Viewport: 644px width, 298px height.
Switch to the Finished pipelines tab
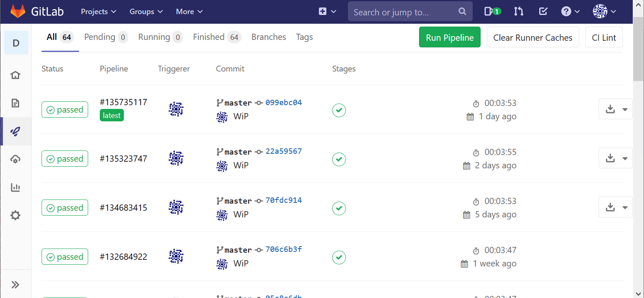tap(216, 37)
